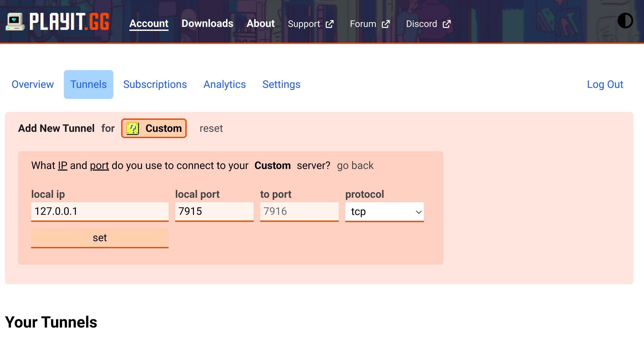Image resolution: width=644 pixels, height=361 pixels.
Task: Open Support via its external link icon
Action: click(x=330, y=24)
